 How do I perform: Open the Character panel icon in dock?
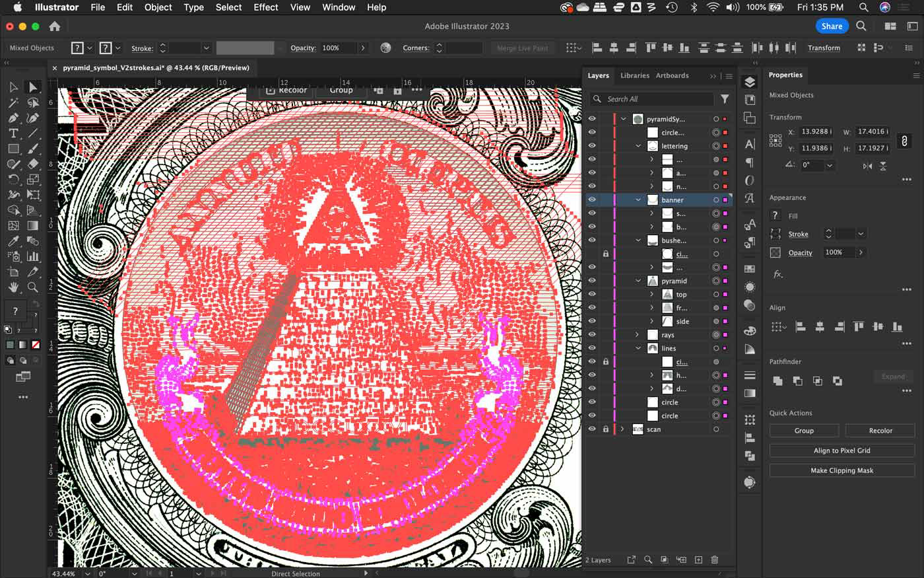coord(750,144)
